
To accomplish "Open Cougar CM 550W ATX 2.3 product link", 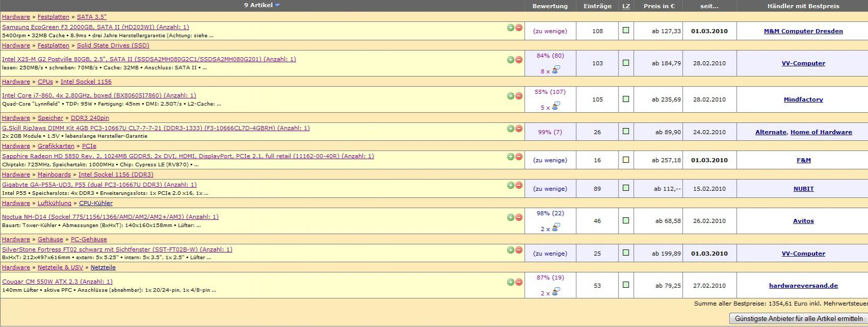I will pyautogui.click(x=57, y=282).
